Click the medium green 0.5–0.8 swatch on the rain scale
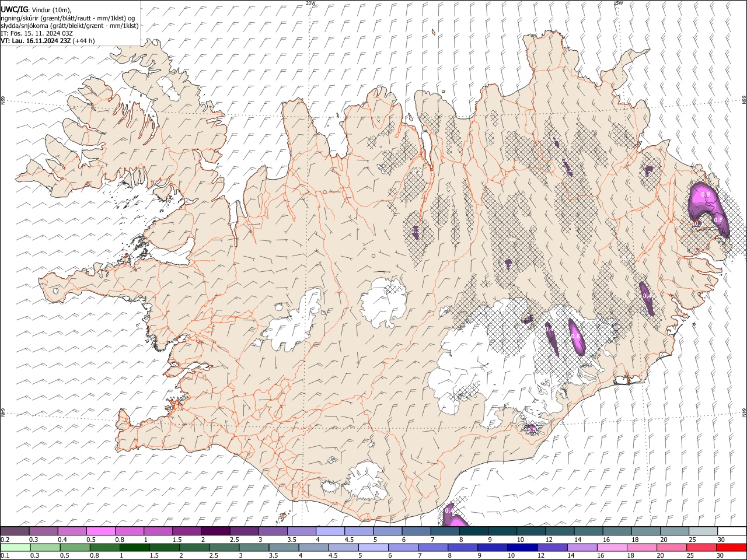Image resolution: width=747 pixels, height=560 pixels. pyautogui.click(x=75, y=547)
